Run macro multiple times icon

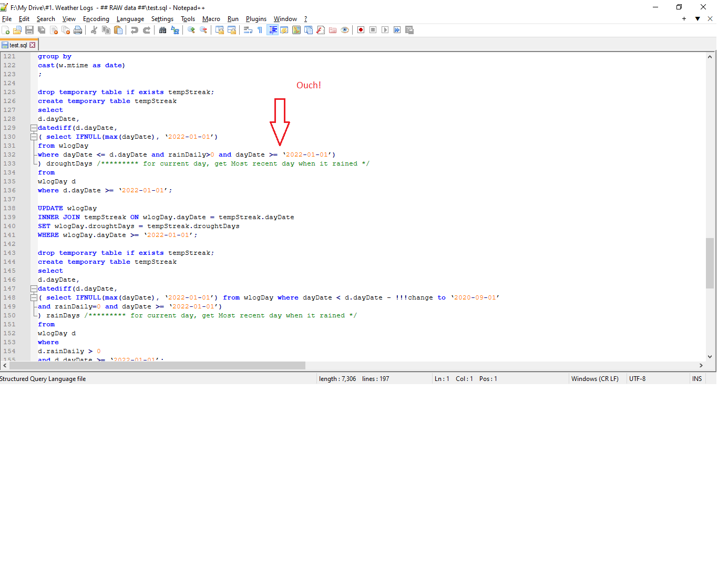click(397, 30)
